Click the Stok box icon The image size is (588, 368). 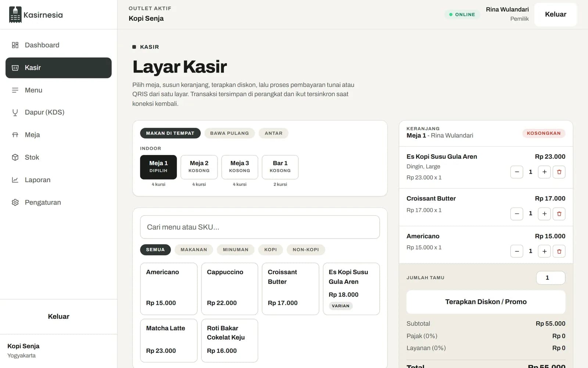pyautogui.click(x=15, y=158)
